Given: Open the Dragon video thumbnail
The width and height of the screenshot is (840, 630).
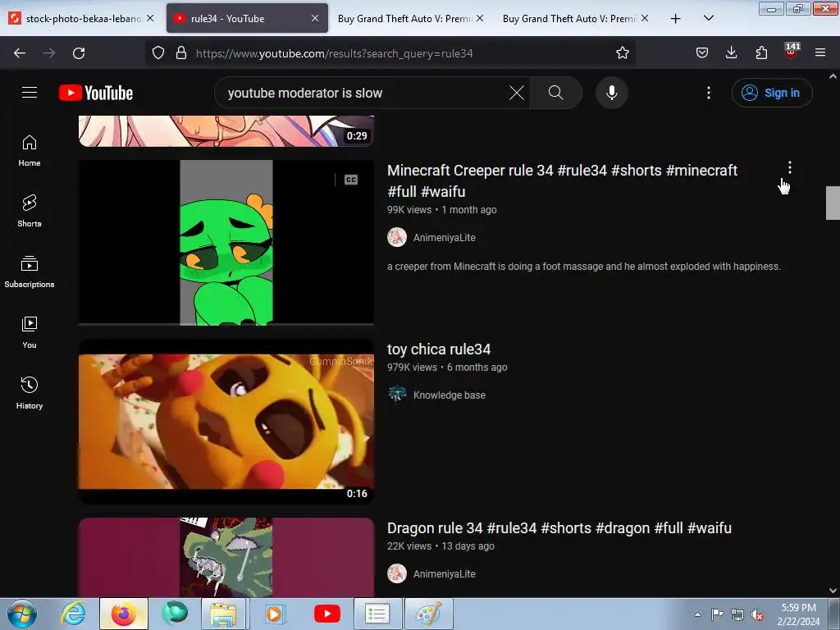Looking at the screenshot, I should pyautogui.click(x=226, y=557).
